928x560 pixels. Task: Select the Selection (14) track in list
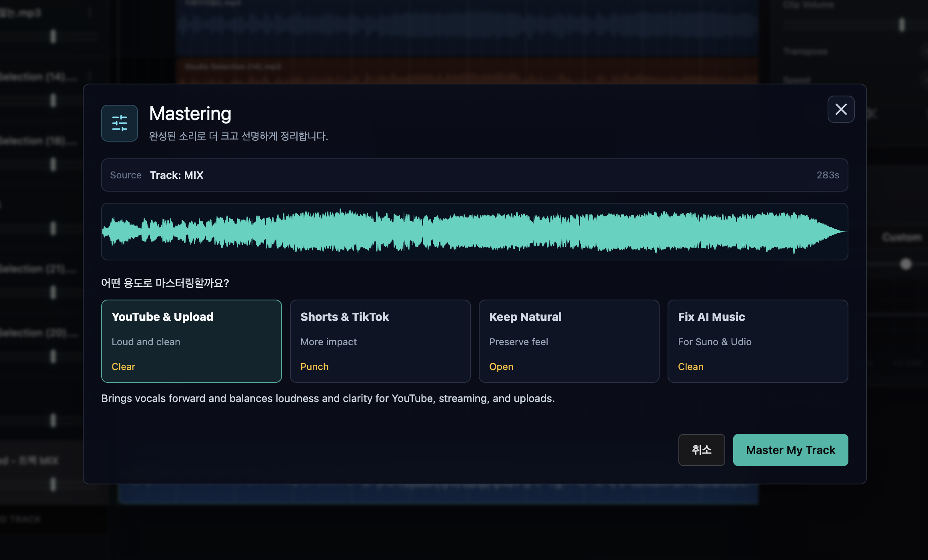click(x=38, y=77)
